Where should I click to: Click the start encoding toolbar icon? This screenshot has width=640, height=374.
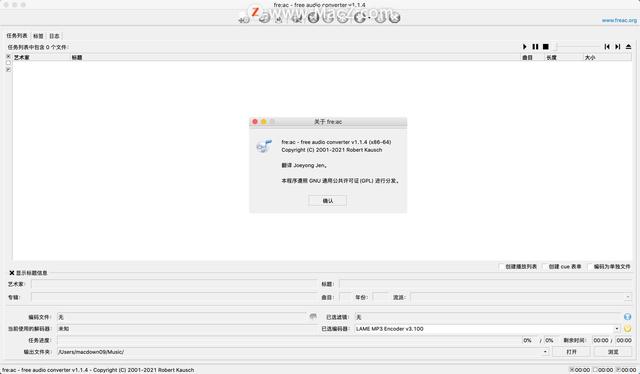(x=360, y=18)
